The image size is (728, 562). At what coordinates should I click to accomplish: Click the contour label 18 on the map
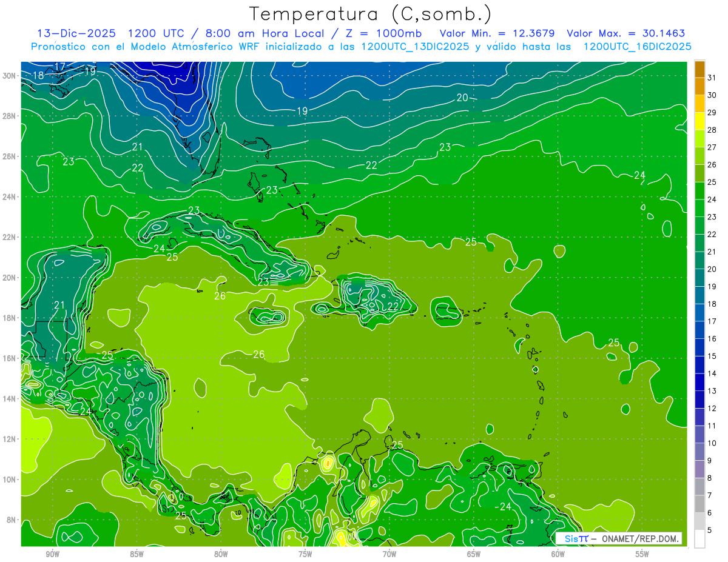coord(38,76)
